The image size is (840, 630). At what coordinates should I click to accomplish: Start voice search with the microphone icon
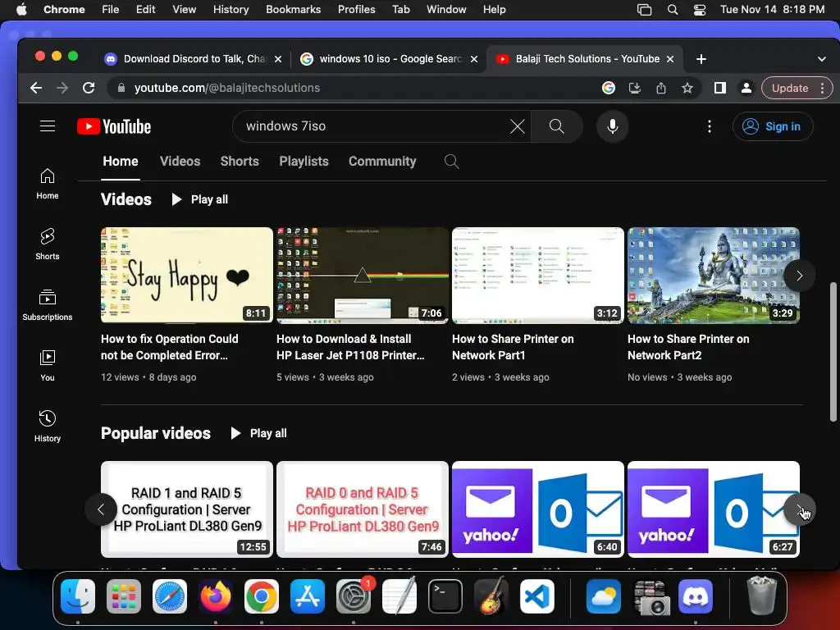[x=612, y=126]
